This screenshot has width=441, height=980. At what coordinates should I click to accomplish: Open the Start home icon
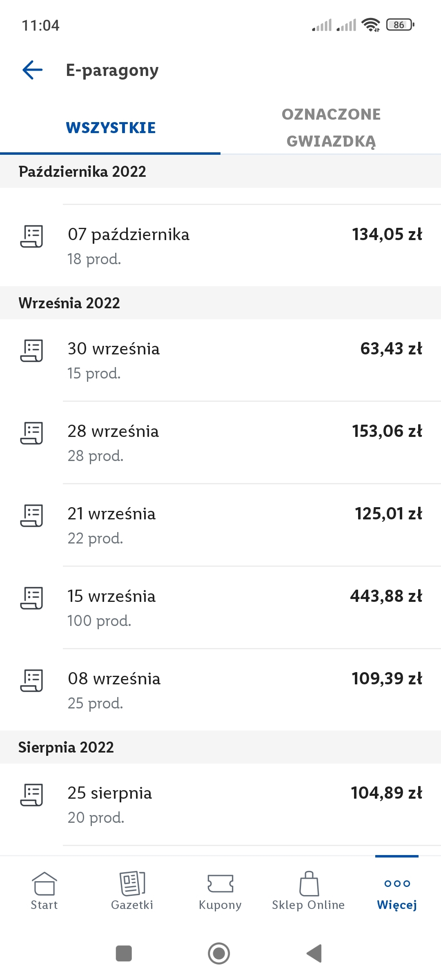click(x=44, y=884)
